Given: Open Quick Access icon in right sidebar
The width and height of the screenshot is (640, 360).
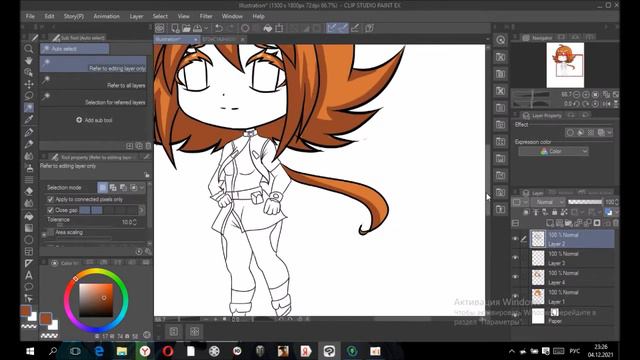Looking at the screenshot, I should click(x=500, y=40).
